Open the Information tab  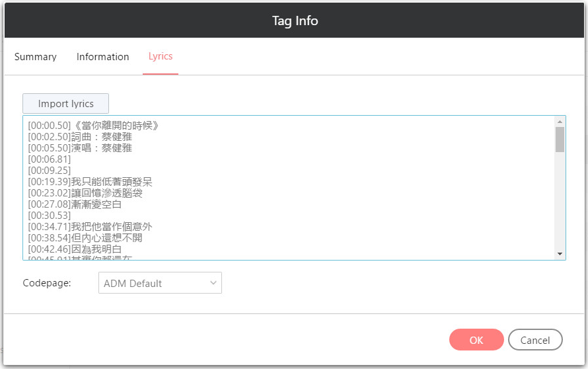pos(102,57)
